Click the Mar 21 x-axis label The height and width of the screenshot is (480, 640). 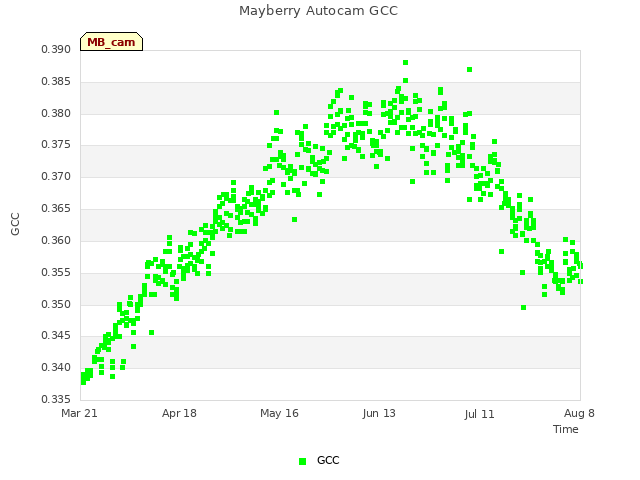[79, 413]
